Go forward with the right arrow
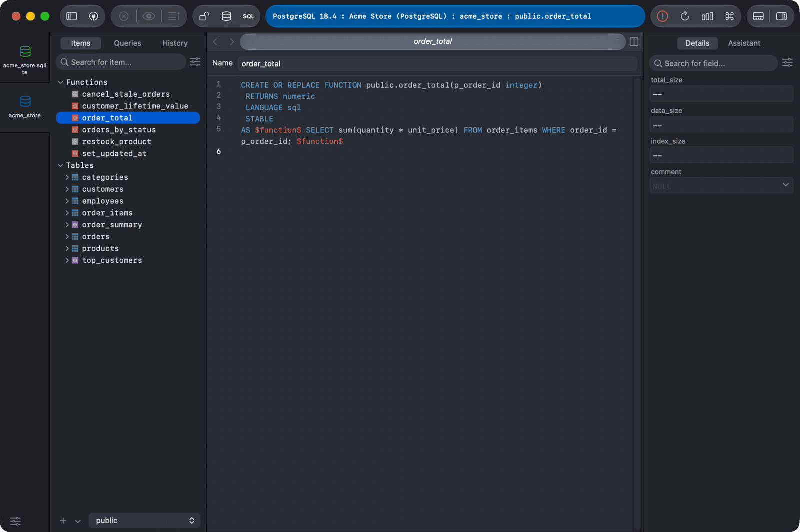Viewport: 800px width, 532px height. point(232,42)
